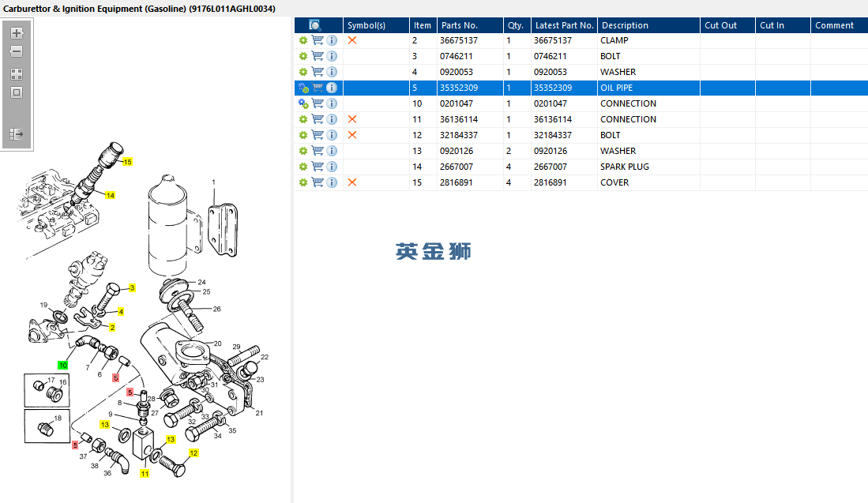
Task: Click parts number 32184337 in Parts No. column
Action: pos(459,135)
